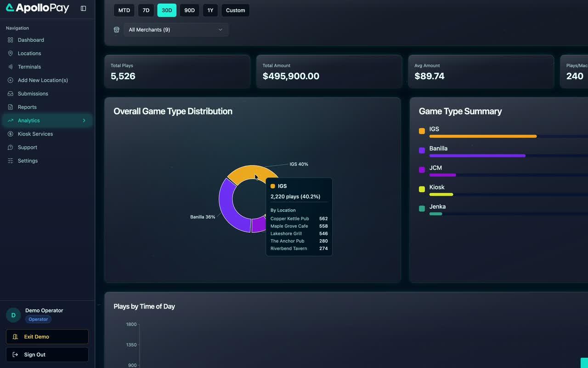Image resolution: width=588 pixels, height=368 pixels.
Task: Select the active 30D range button
Action: (167, 10)
